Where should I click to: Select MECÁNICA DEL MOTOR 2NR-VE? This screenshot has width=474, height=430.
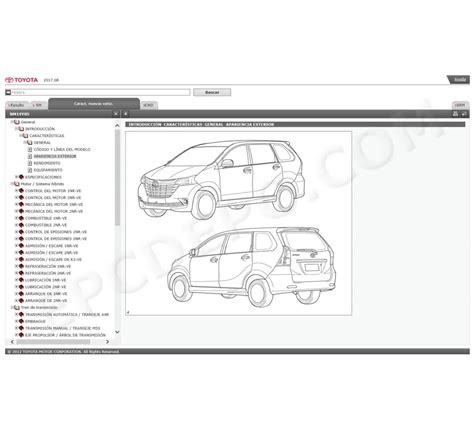pos(54,211)
